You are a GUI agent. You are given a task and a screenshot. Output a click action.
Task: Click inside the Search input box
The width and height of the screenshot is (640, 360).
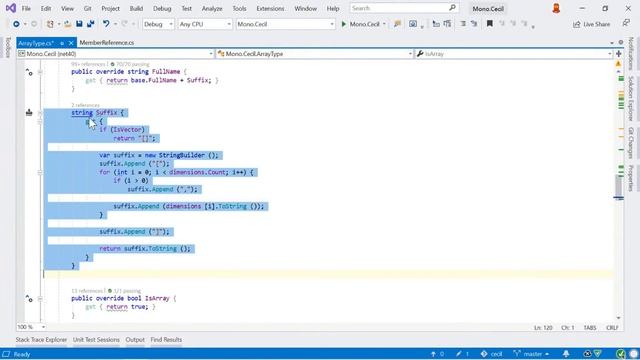pos(399,8)
